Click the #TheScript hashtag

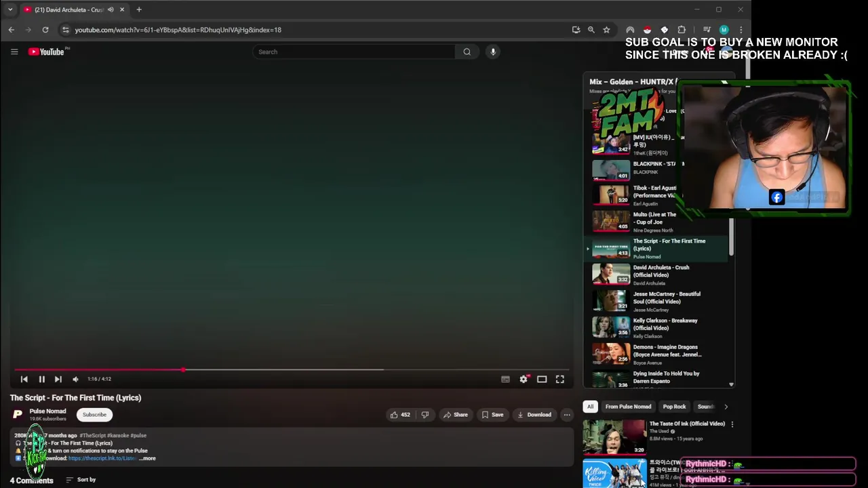click(92, 435)
